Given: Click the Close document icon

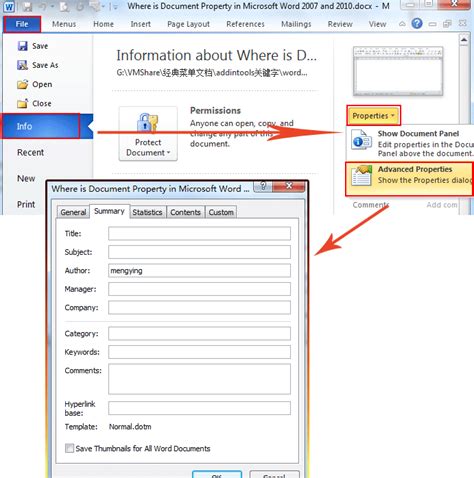Looking at the screenshot, I should 22,104.
